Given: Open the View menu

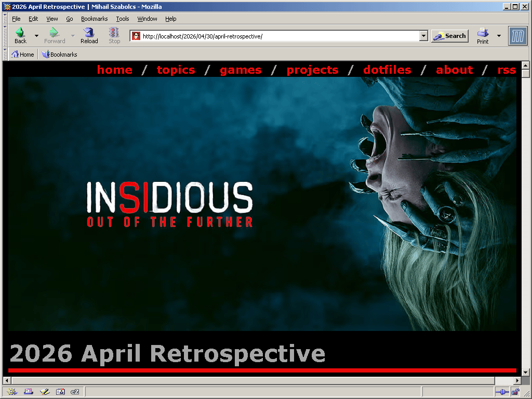Looking at the screenshot, I should pyautogui.click(x=52, y=19).
